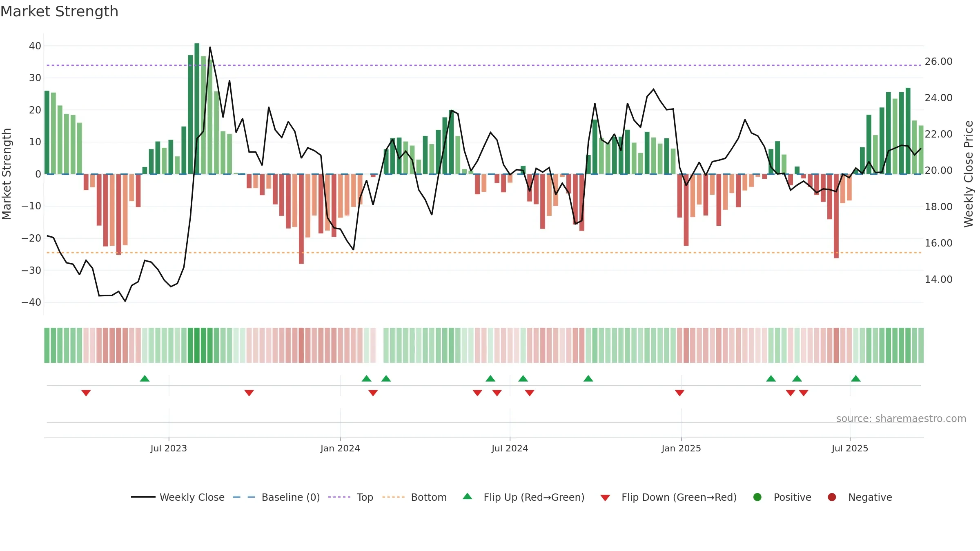The width and height of the screenshot is (980, 551).
Task: Click the Weekly Close Price axis title
Action: coord(969,174)
